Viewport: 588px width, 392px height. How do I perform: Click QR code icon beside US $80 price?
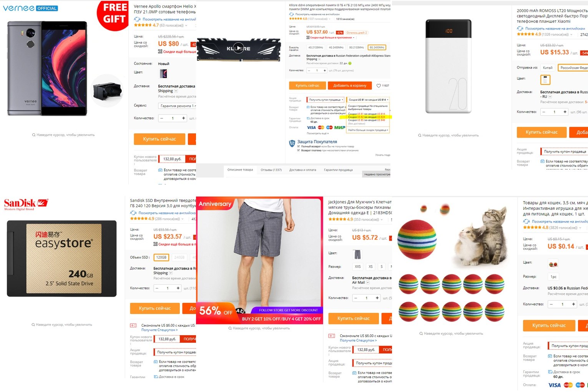(x=160, y=51)
